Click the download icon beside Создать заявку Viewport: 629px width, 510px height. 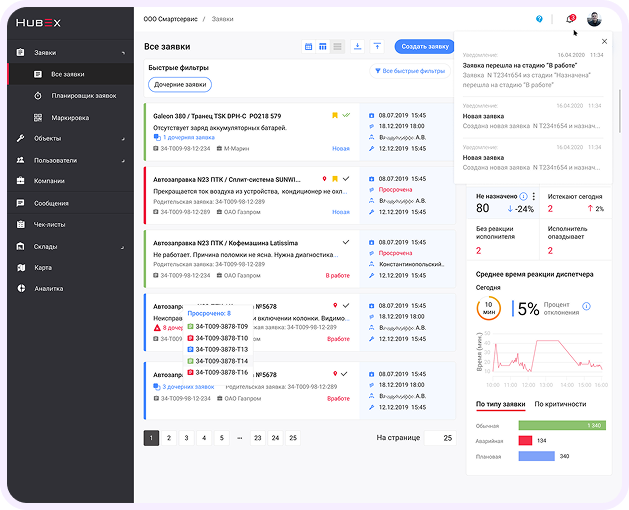358,47
